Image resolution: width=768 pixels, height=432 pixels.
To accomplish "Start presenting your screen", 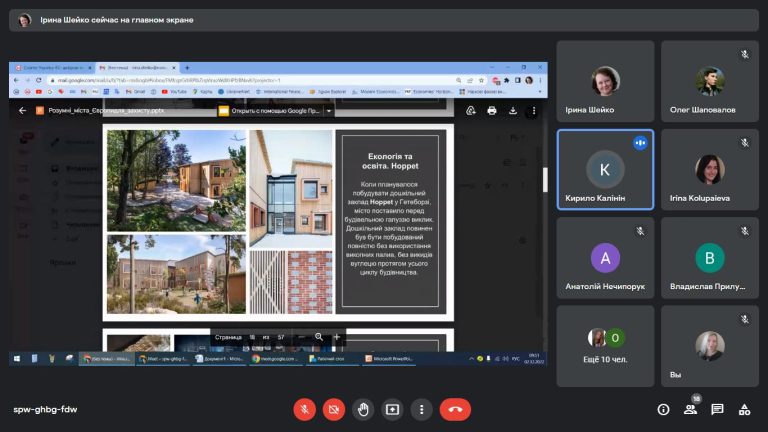I will pyautogui.click(x=392, y=409).
